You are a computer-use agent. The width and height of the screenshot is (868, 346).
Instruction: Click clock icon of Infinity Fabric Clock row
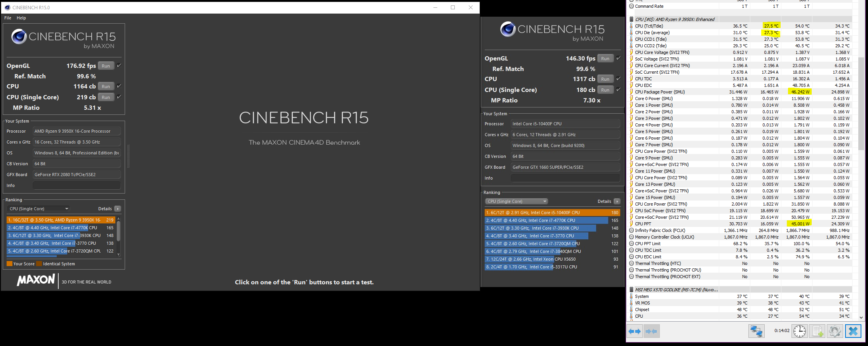point(631,230)
